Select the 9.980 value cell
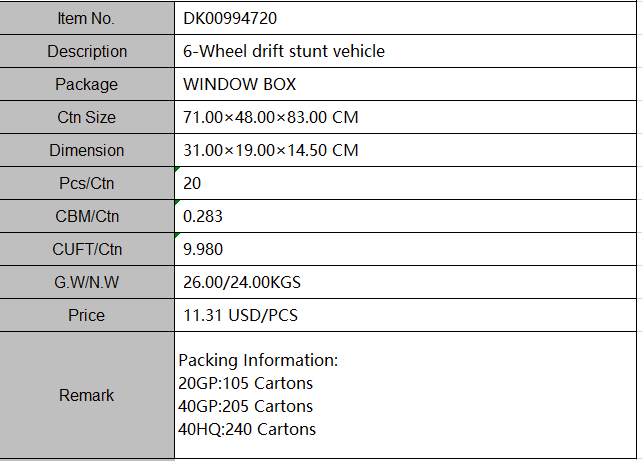 click(405, 249)
